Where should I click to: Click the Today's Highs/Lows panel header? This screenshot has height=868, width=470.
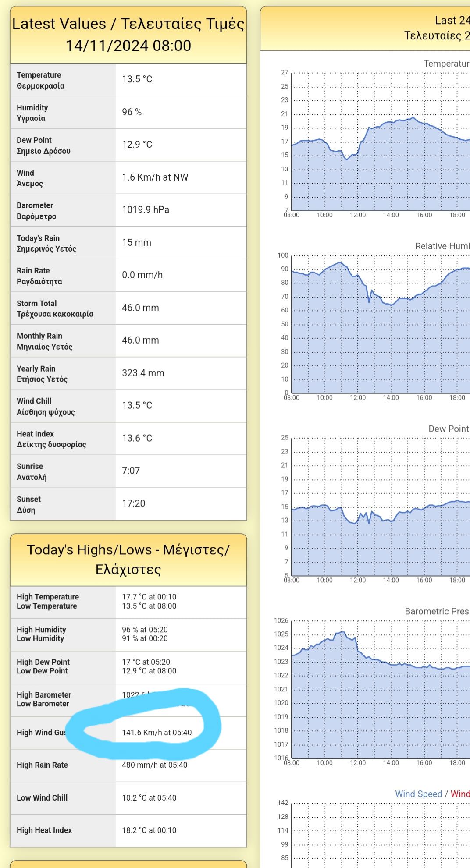pos(128,559)
